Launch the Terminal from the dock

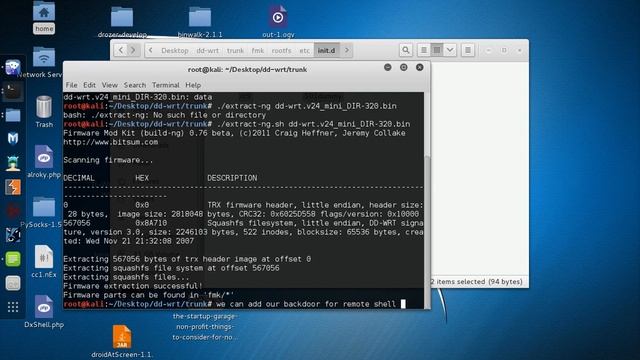pyautogui.click(x=13, y=91)
